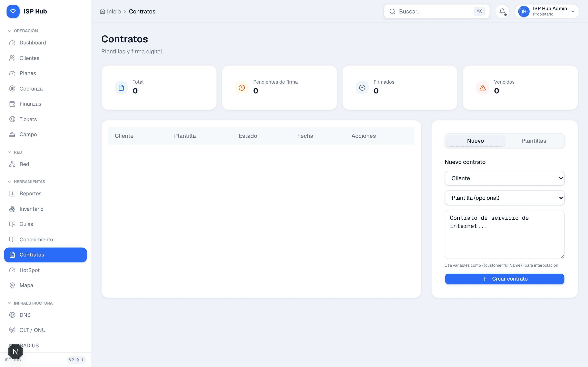Switch to the Plantillas tab
Screen dimensions: 588x367
(x=533, y=141)
